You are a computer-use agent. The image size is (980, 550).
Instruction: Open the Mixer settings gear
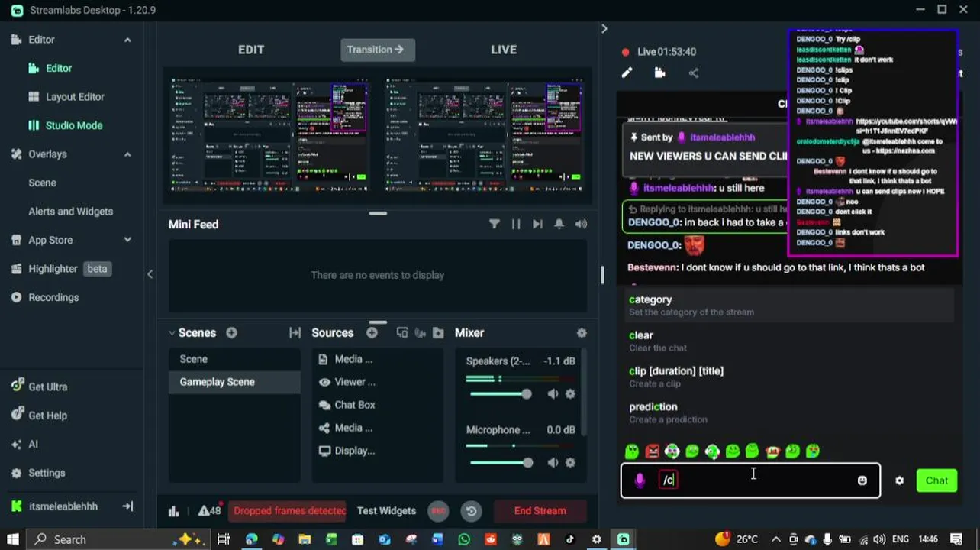(582, 333)
